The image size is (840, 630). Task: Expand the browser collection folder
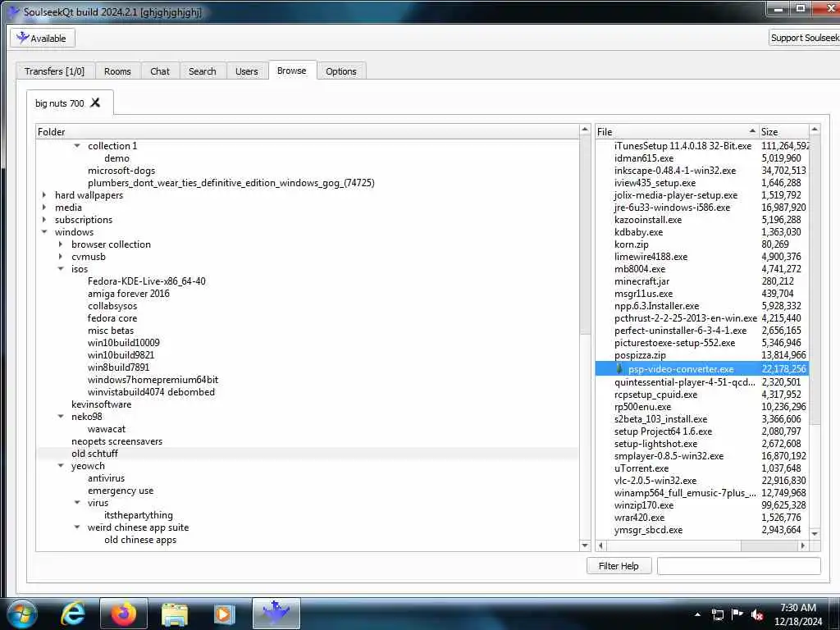61,244
